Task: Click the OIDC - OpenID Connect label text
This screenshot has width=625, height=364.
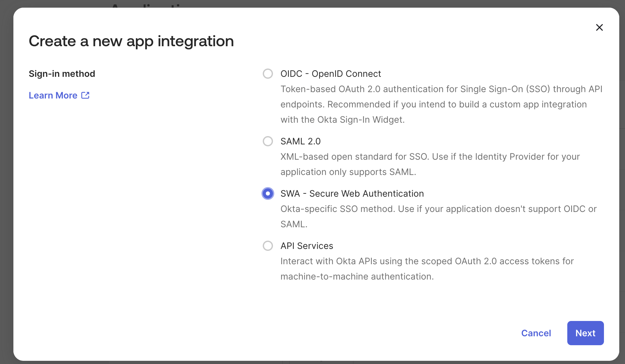Action: point(331,74)
